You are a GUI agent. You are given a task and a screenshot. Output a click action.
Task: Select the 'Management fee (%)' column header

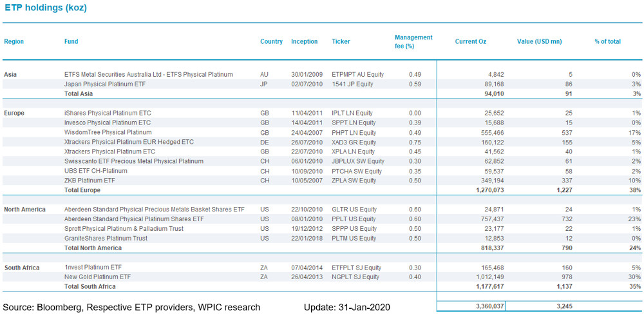pos(413,41)
